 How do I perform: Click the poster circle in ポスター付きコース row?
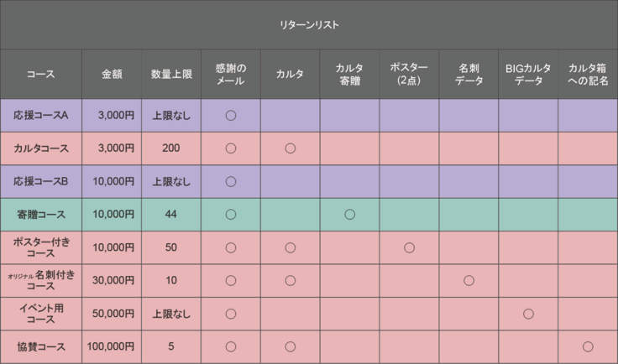(x=409, y=247)
